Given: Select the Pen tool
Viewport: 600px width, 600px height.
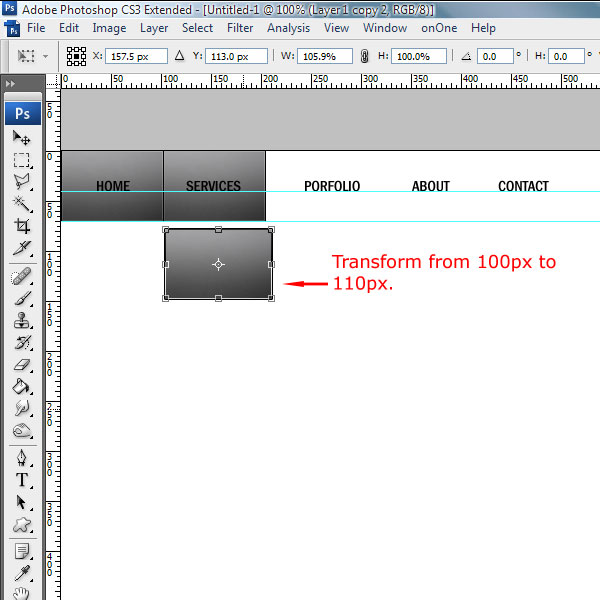Looking at the screenshot, I should pyautogui.click(x=21, y=458).
